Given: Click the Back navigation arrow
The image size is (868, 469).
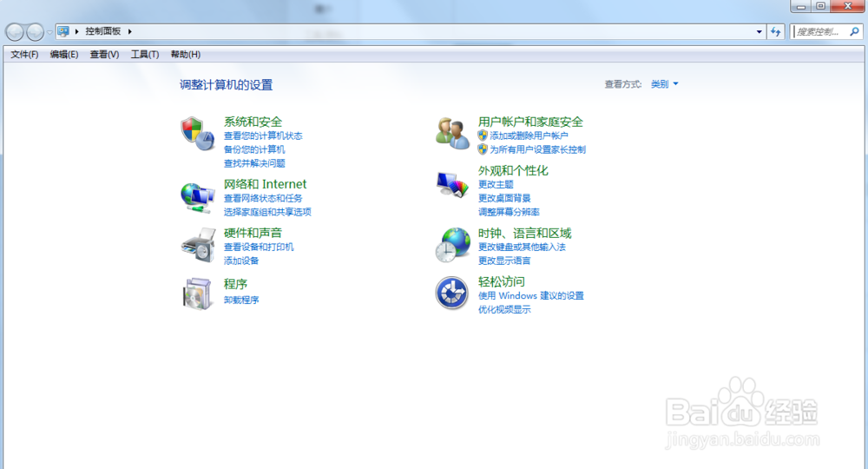Looking at the screenshot, I should [15, 32].
